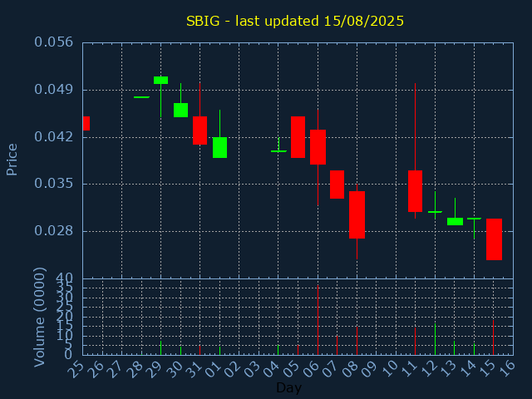Click the red volume bar for day 05
The width and height of the screenshot is (532, 399).
298,350
